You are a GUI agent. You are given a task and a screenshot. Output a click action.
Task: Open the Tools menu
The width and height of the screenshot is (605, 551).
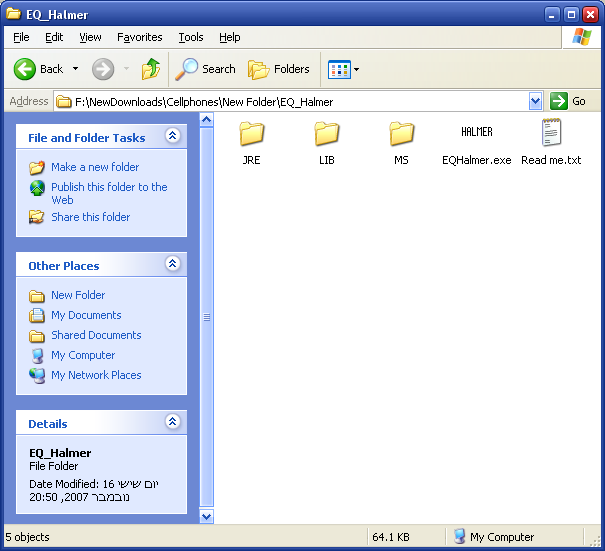[190, 37]
